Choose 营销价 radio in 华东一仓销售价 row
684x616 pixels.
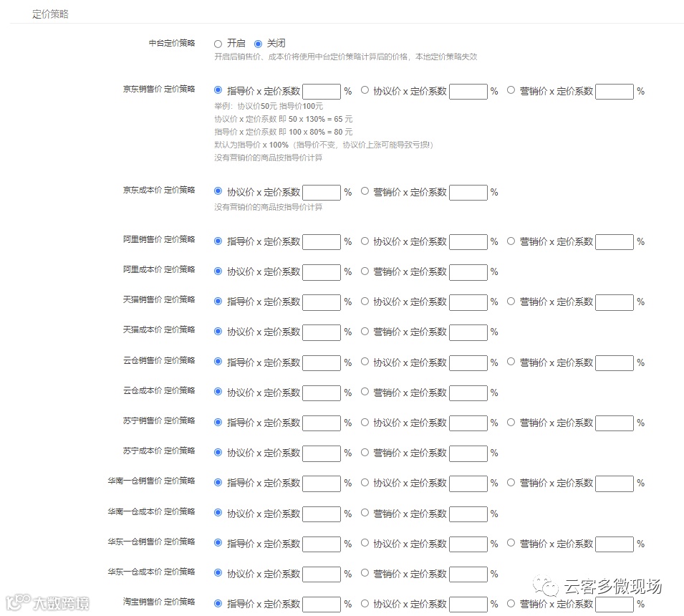point(511,543)
